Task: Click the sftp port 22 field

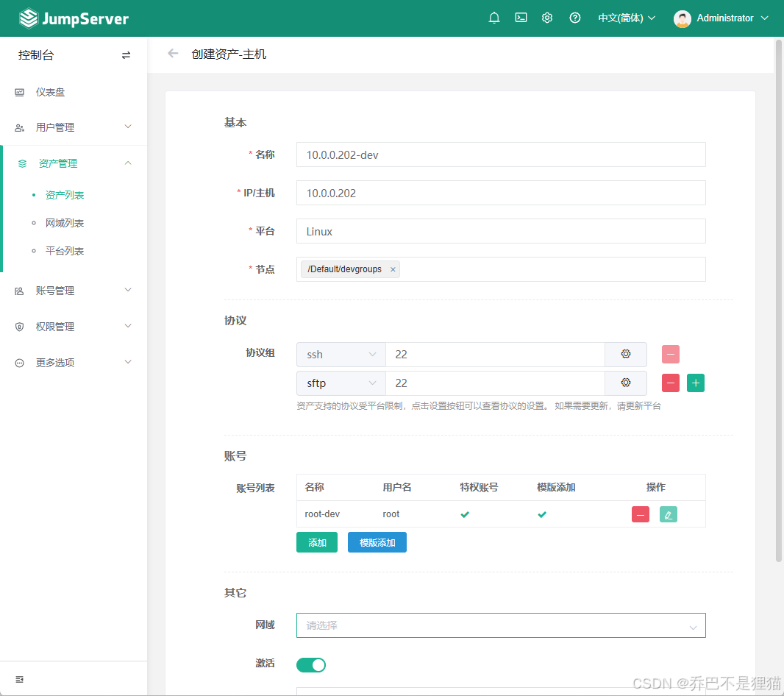Action: pos(495,383)
